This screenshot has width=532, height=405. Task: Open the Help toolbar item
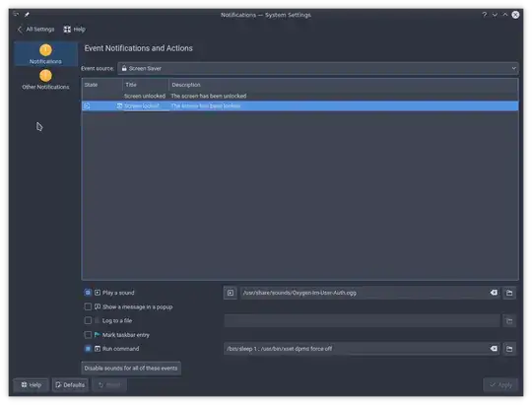(x=74, y=30)
